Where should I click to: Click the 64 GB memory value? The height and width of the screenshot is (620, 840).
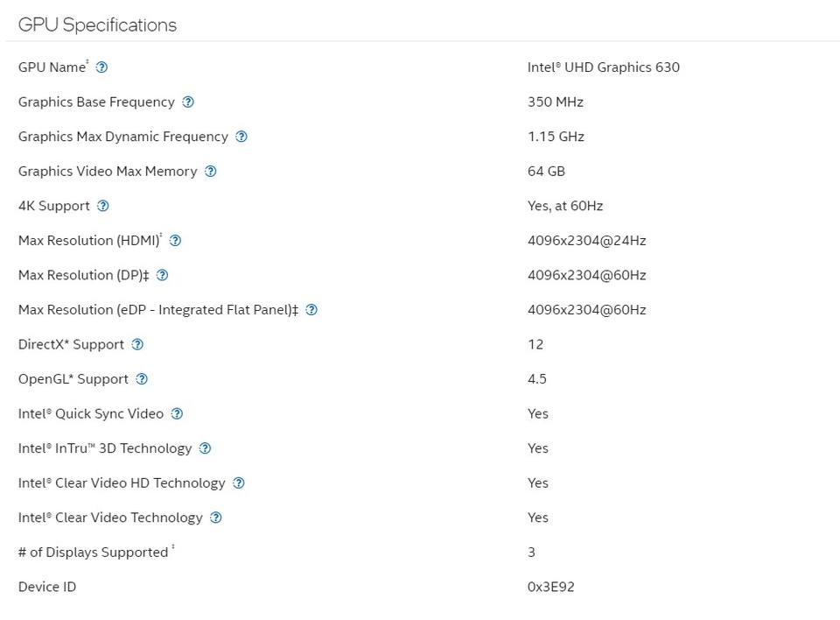[546, 172]
